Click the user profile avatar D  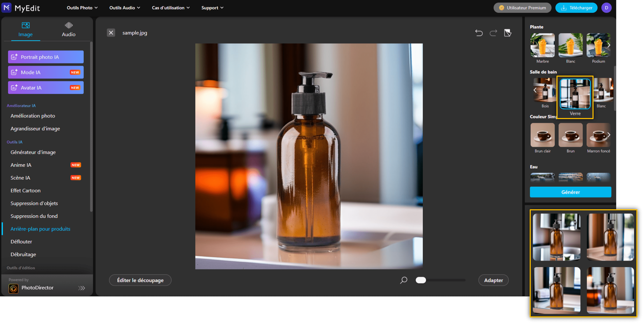pyautogui.click(x=606, y=8)
